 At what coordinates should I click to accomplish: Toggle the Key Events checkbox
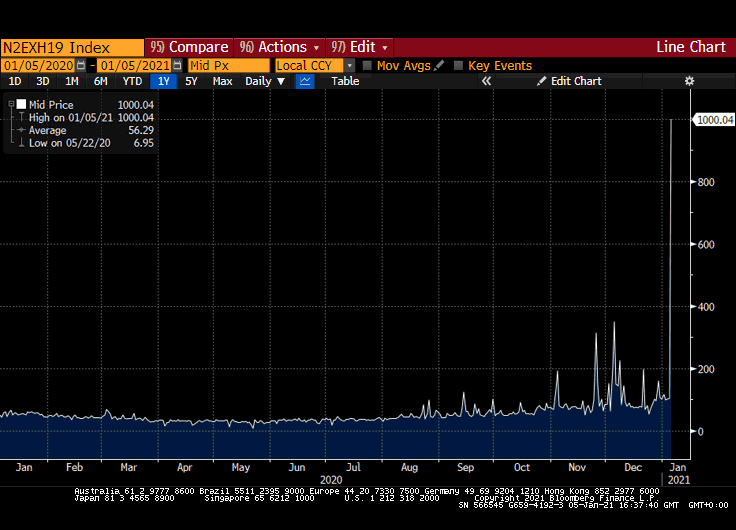(x=458, y=65)
